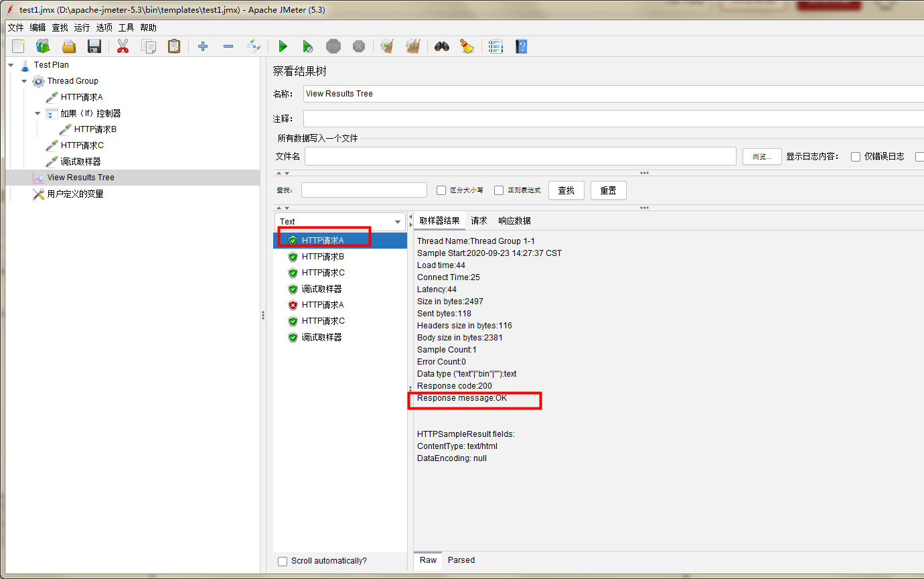Click the Response code:200 line
Viewport: 924px width, 579px height.
pyautogui.click(x=455, y=386)
